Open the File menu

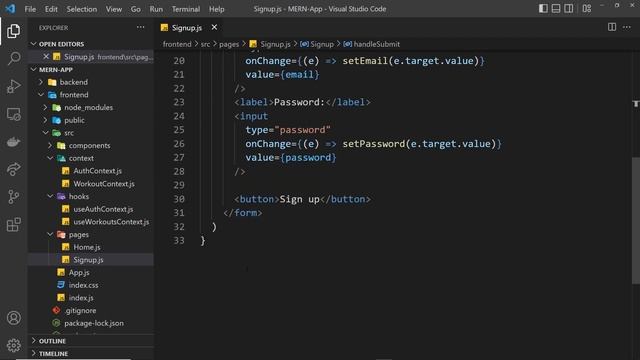(x=30, y=9)
